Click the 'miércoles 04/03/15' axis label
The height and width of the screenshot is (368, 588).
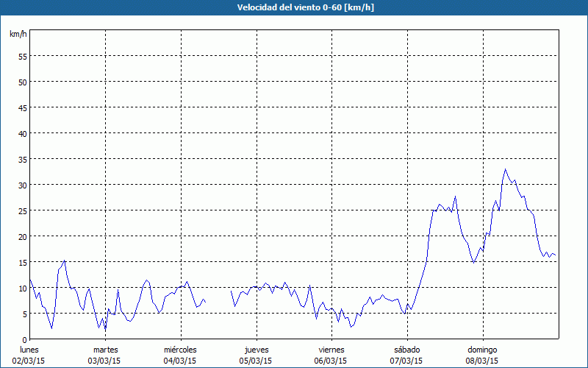[x=180, y=355]
